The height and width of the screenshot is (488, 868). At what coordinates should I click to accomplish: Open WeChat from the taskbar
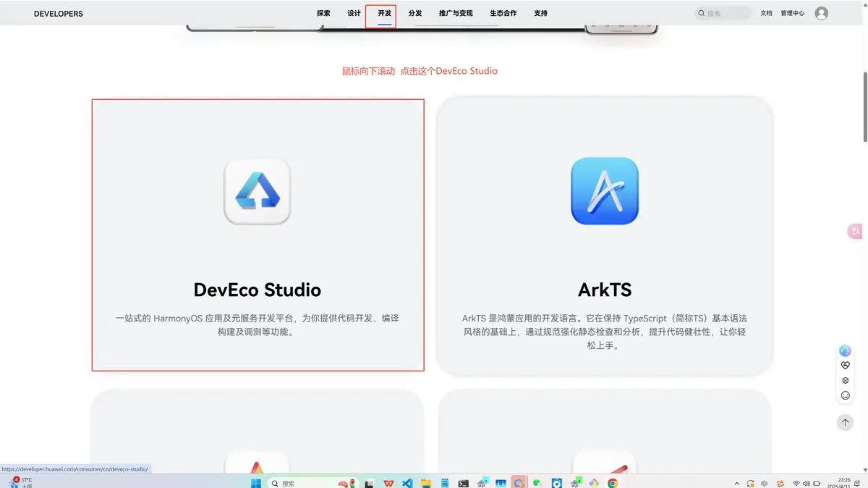pos(537,483)
